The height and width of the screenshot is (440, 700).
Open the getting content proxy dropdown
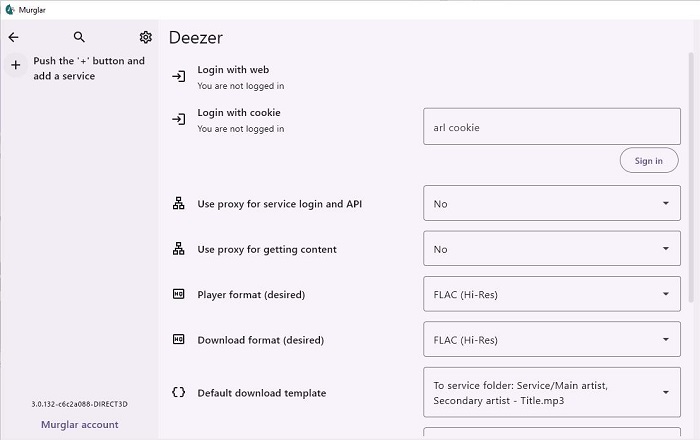[x=552, y=249]
